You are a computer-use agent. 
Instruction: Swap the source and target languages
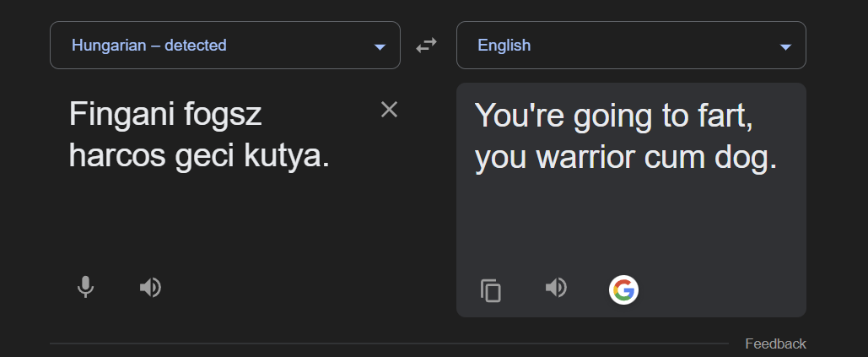(x=426, y=46)
